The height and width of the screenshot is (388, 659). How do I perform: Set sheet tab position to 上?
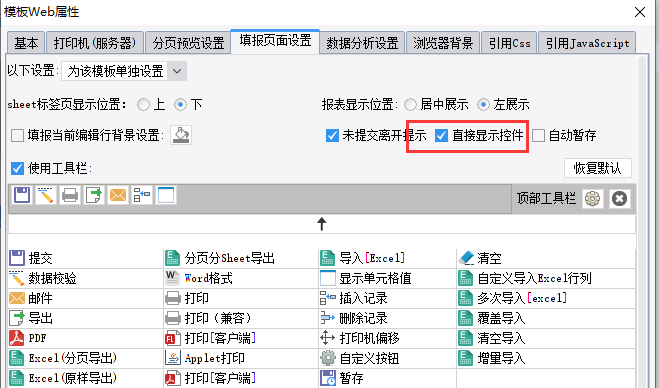[x=143, y=104]
